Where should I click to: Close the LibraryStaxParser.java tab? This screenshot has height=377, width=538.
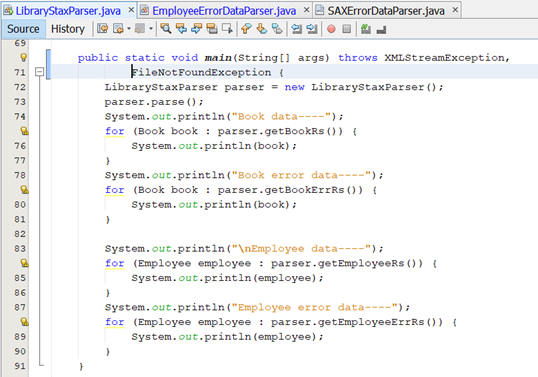tap(131, 10)
